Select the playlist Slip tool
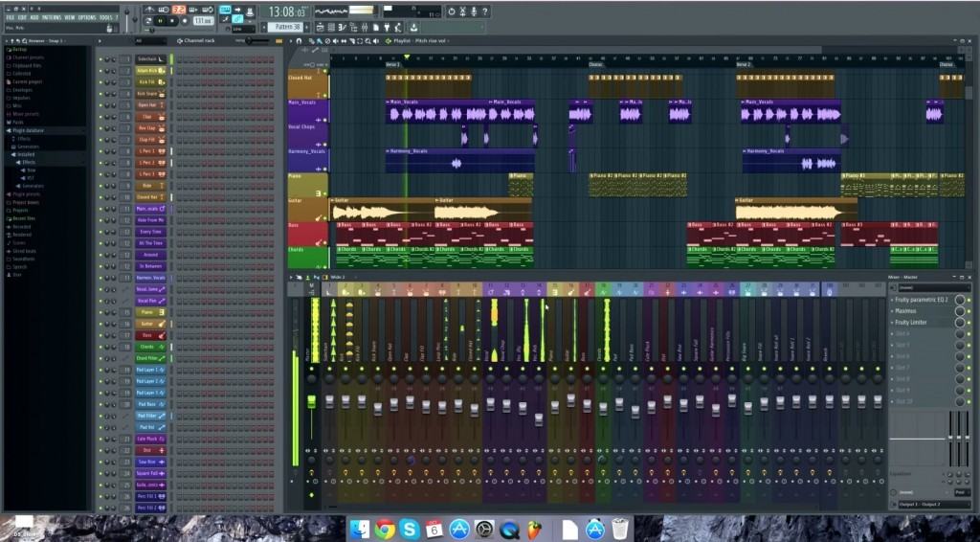This screenshot has width=980, height=542. pyautogui.click(x=344, y=41)
